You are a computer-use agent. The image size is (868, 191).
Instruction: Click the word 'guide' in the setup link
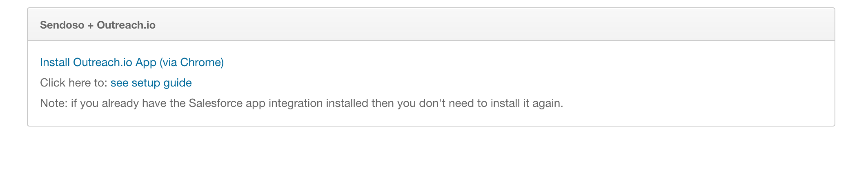(x=177, y=83)
